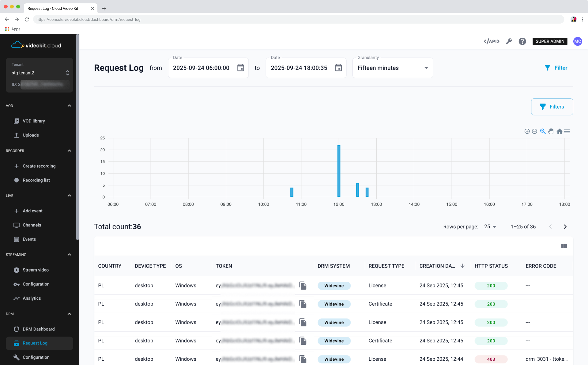588x365 pixels.
Task: Open the chart hamburger menu icon
Action: tap(567, 131)
